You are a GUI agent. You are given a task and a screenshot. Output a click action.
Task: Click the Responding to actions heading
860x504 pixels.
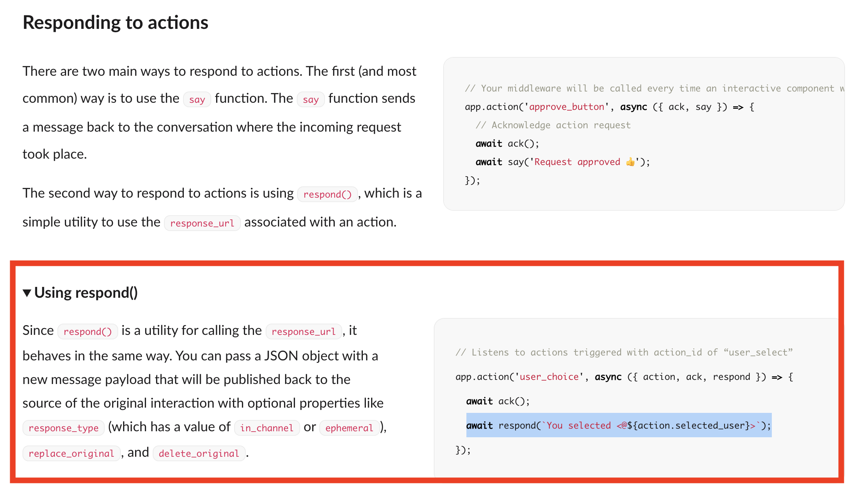click(x=115, y=22)
